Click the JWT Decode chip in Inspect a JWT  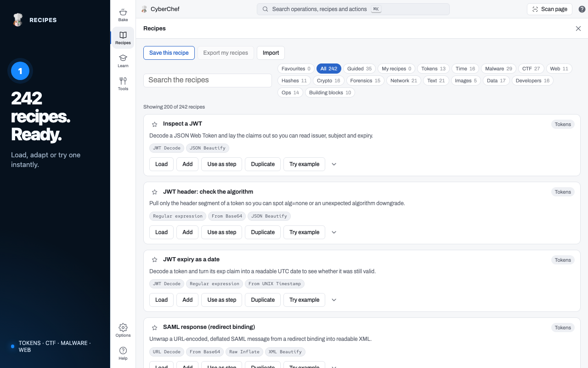tap(167, 148)
